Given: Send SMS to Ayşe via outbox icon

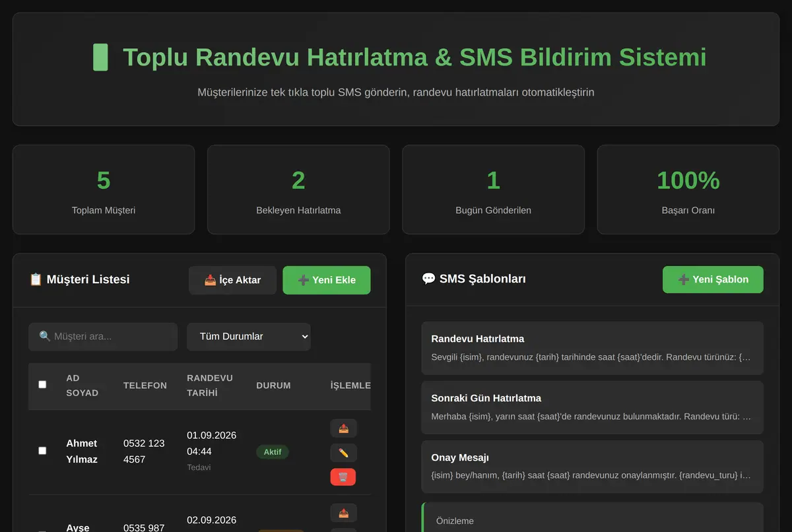Looking at the screenshot, I should [343, 513].
